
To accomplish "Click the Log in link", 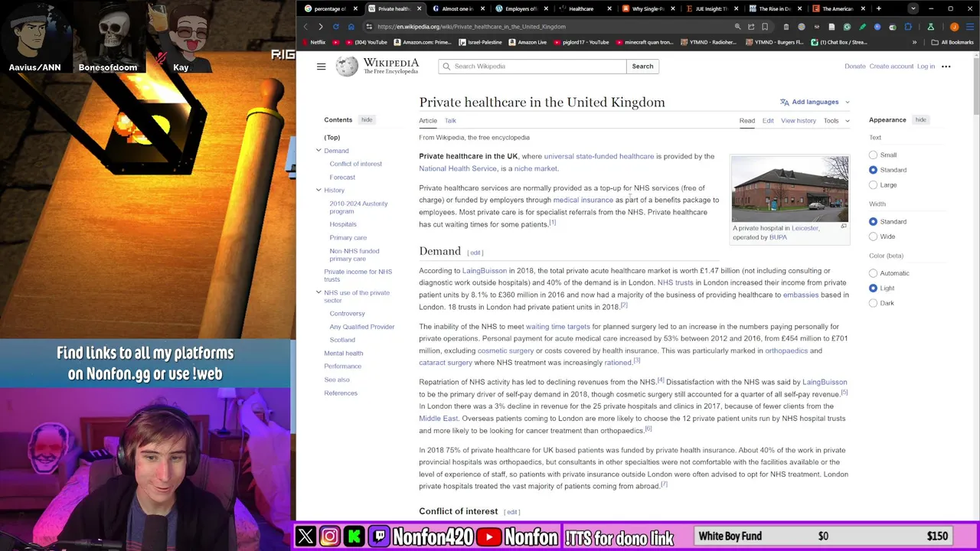I will pyautogui.click(x=926, y=67).
